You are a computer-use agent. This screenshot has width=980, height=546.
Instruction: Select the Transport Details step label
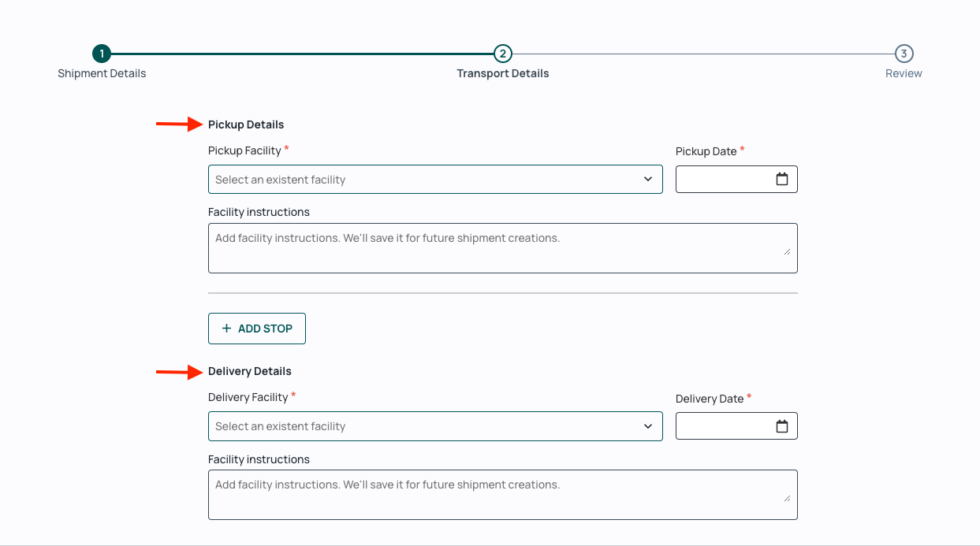502,73
